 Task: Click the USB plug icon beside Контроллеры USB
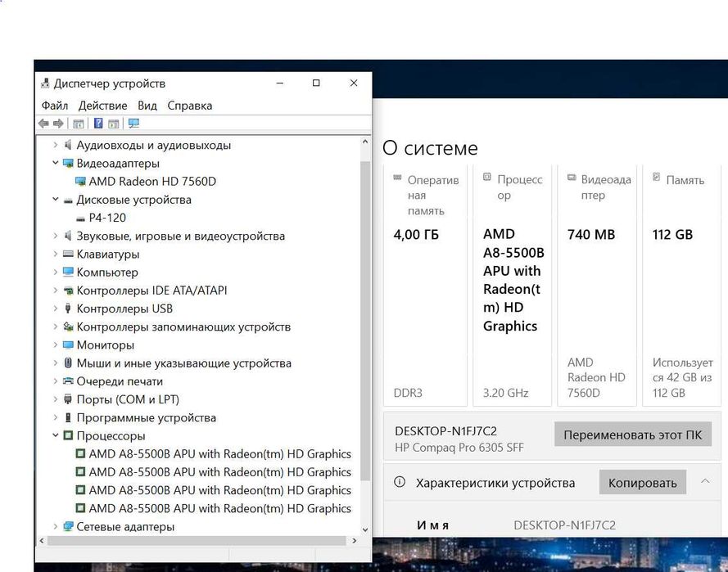point(68,308)
